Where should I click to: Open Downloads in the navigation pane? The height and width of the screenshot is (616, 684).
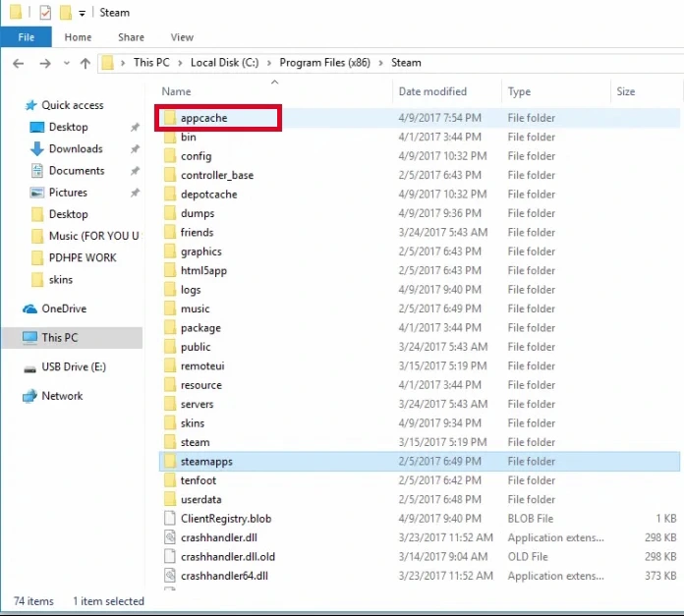[x=76, y=149]
